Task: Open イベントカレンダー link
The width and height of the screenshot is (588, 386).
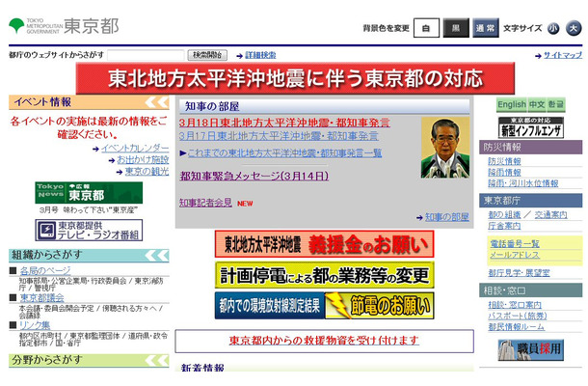Action: pyautogui.click(x=135, y=149)
